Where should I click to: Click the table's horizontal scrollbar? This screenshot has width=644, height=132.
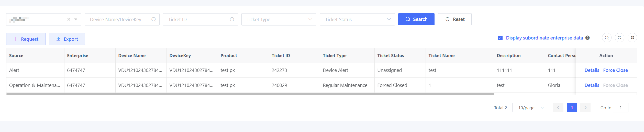250,94
